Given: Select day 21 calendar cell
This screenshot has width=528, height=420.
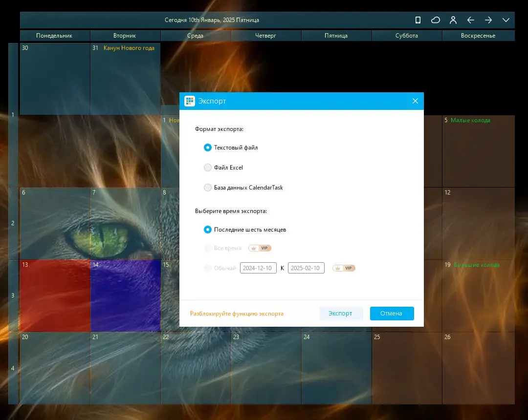Looking at the screenshot, I should click(125, 368).
